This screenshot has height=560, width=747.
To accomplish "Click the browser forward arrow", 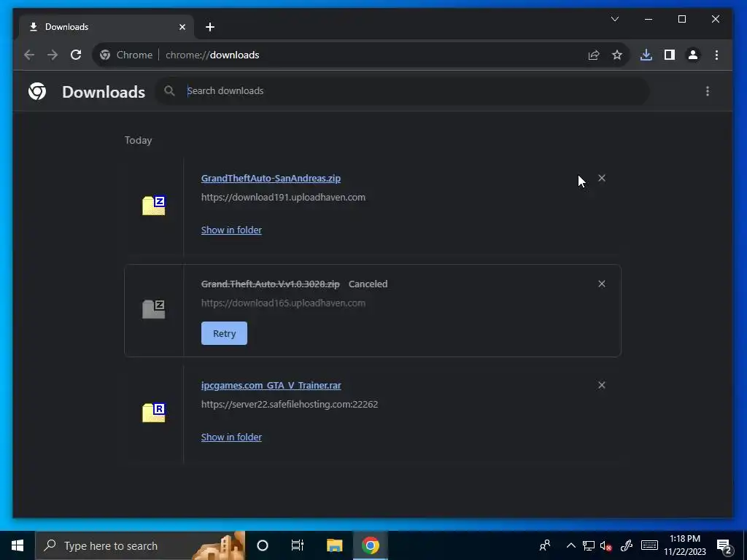I will click(x=53, y=55).
